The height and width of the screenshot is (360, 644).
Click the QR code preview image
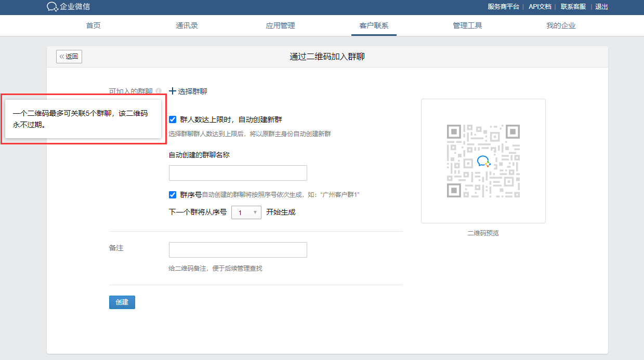coord(483,161)
